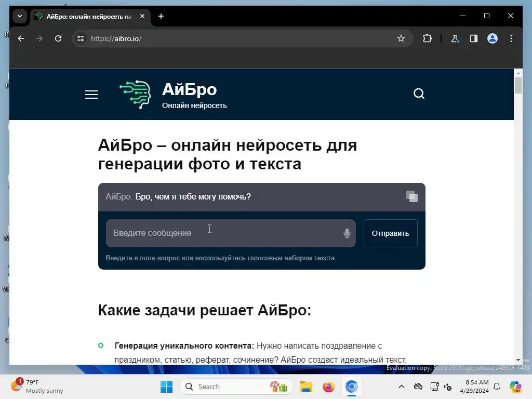Close the АйБро tab

point(142,16)
